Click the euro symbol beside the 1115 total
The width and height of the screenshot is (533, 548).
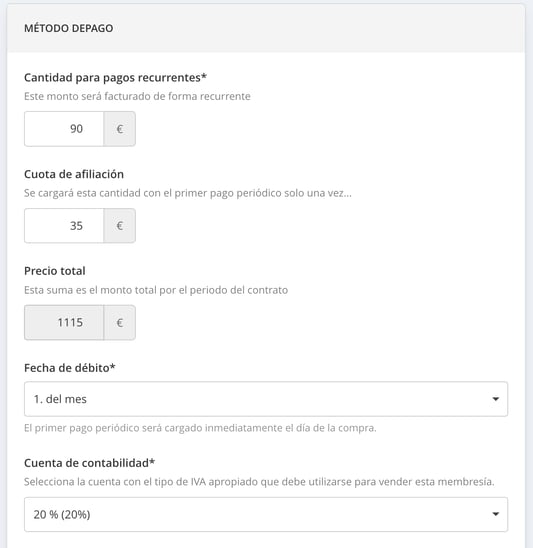(x=120, y=323)
